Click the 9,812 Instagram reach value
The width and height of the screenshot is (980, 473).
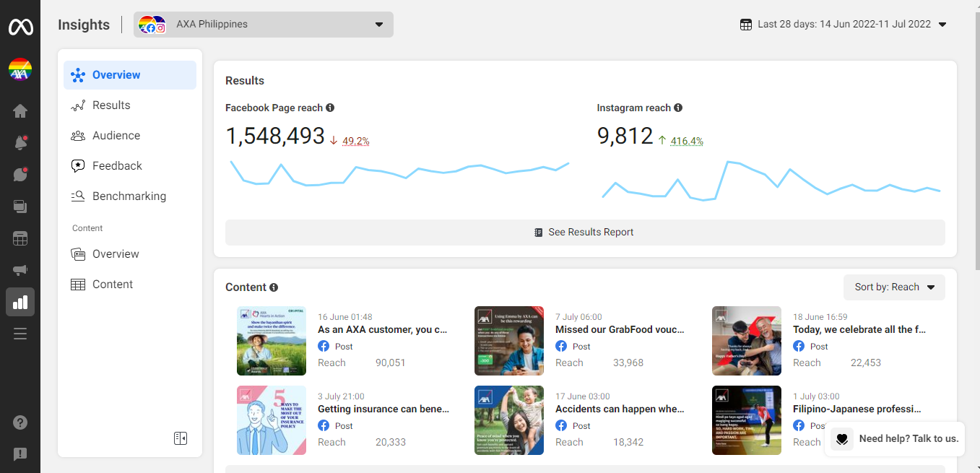point(625,136)
